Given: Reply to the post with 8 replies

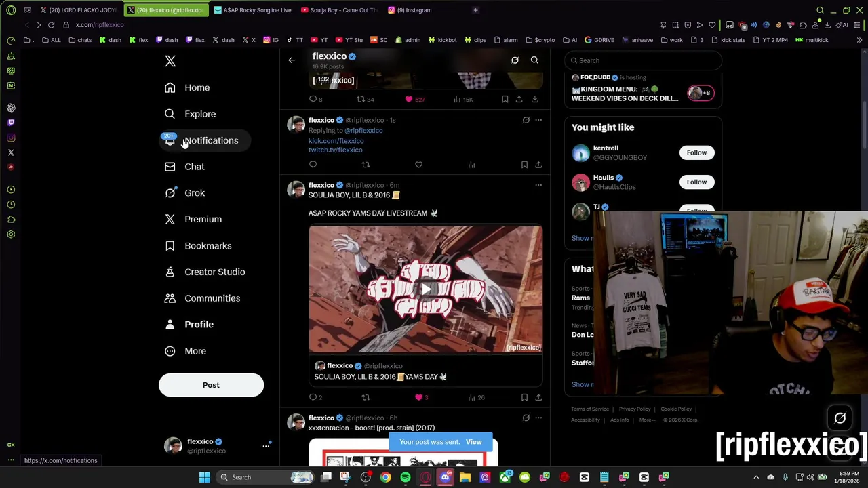Looking at the screenshot, I should (x=313, y=100).
